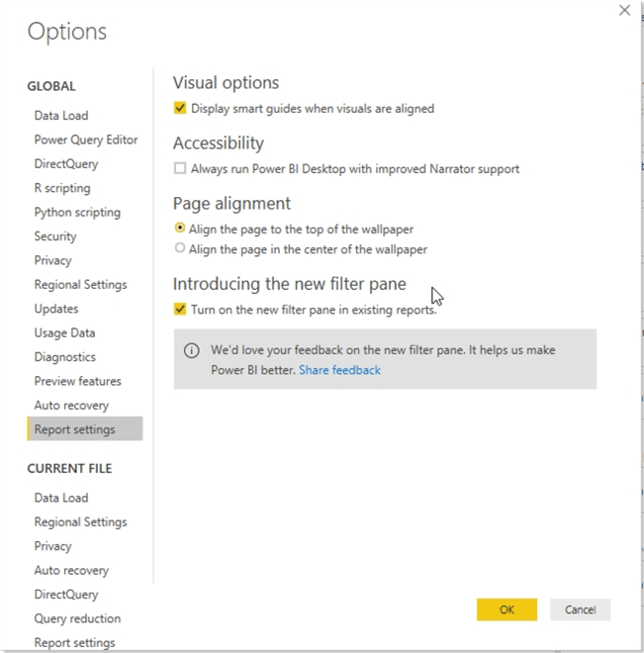
Task: Open Python scripting options
Action: [x=77, y=212]
